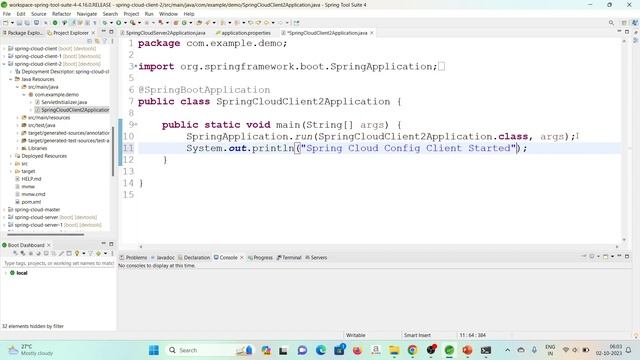Save the current file via toolbar Save icon
The image size is (640, 360).
[19, 23]
